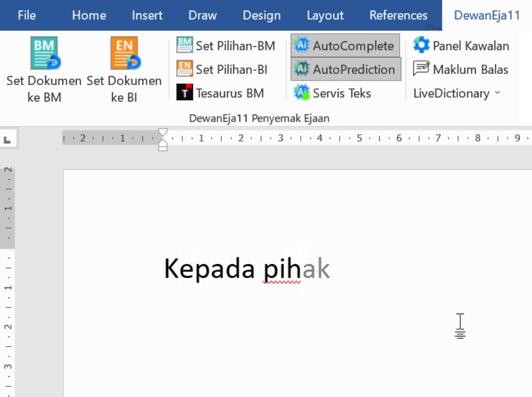Screen dimensions: 532x397
Task: Open the Panel Kawalan gear icon
Action: [x=421, y=46]
